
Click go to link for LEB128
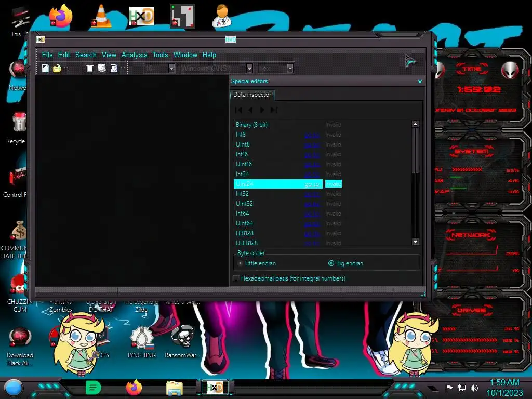click(312, 234)
